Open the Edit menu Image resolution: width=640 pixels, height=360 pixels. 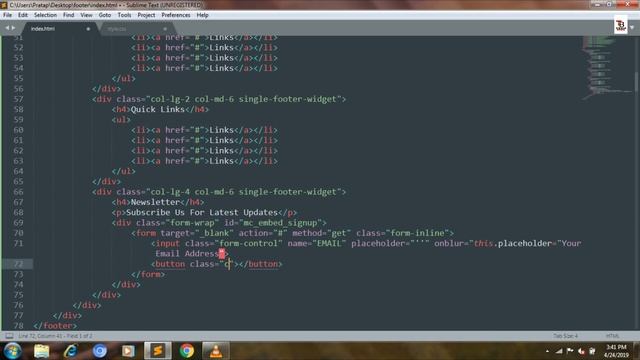tap(23, 15)
